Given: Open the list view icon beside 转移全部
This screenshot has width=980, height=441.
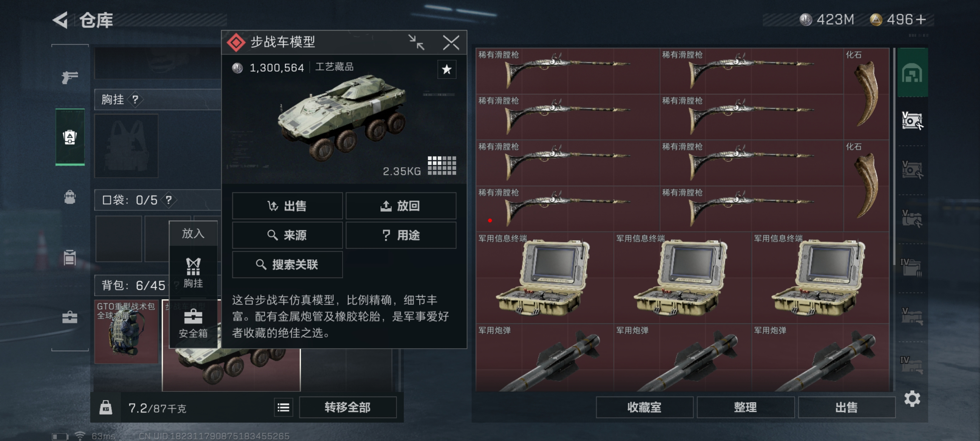Looking at the screenshot, I should coord(283,407).
